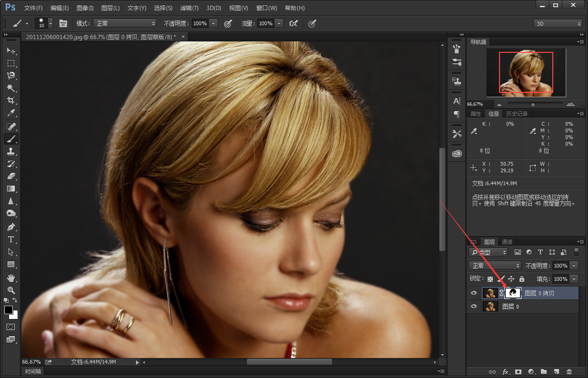Select the Hand tool
This screenshot has height=378, width=588.
(10, 278)
